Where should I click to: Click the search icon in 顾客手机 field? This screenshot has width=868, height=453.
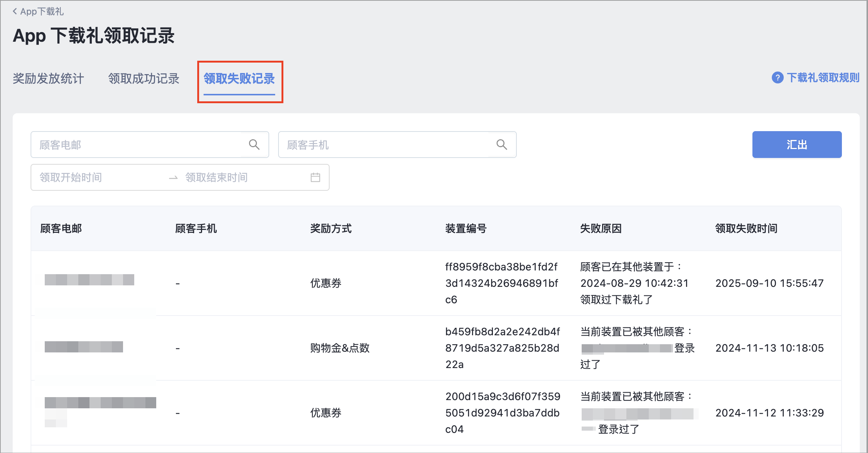point(502,145)
